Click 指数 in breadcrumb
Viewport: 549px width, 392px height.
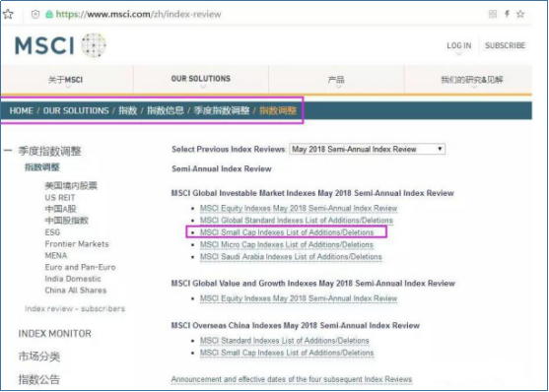(127, 110)
